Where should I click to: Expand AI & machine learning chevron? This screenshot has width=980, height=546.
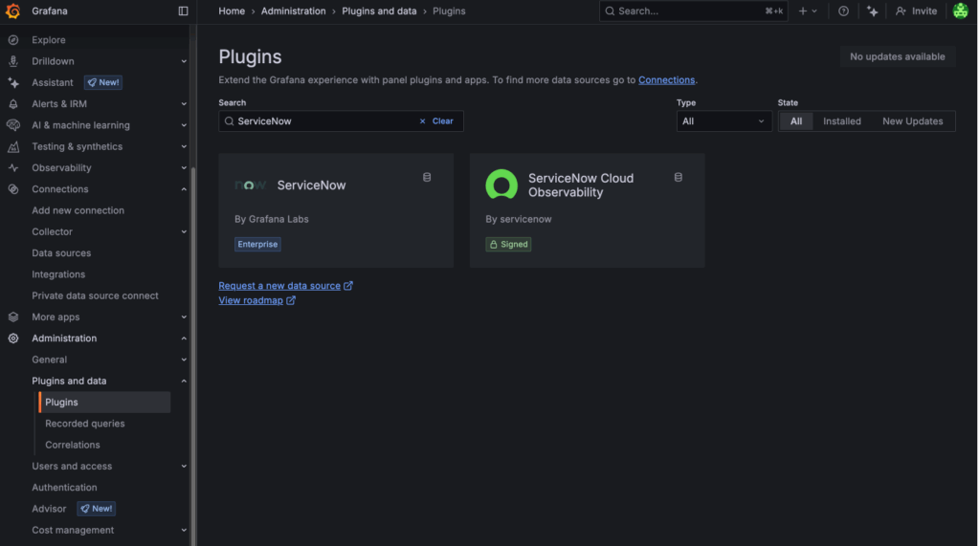pos(184,125)
